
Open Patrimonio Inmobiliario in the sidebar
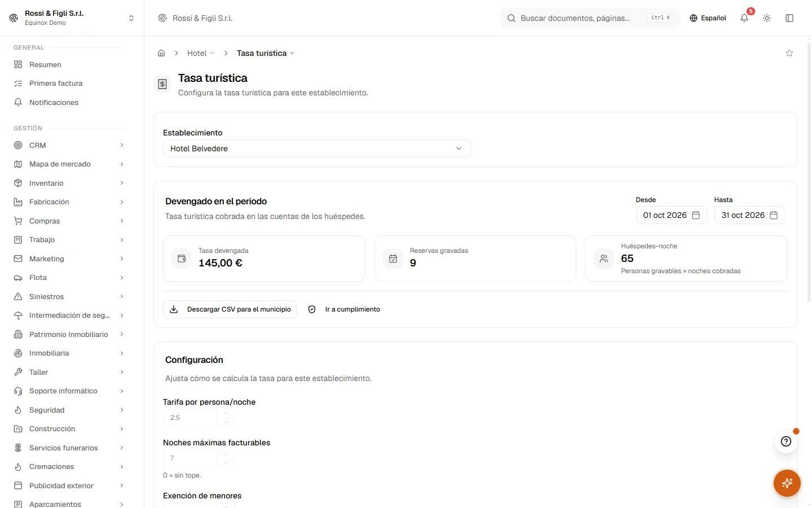69,334
